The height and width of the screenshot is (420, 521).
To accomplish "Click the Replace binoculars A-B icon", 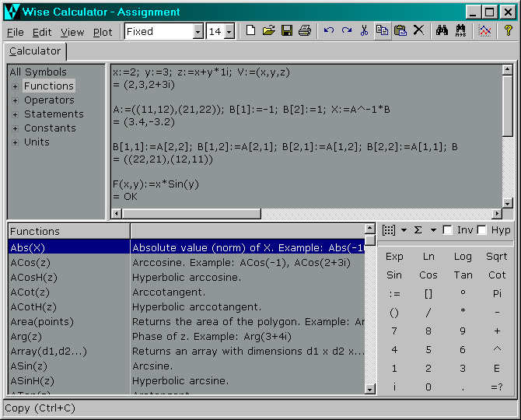I will click(x=460, y=31).
